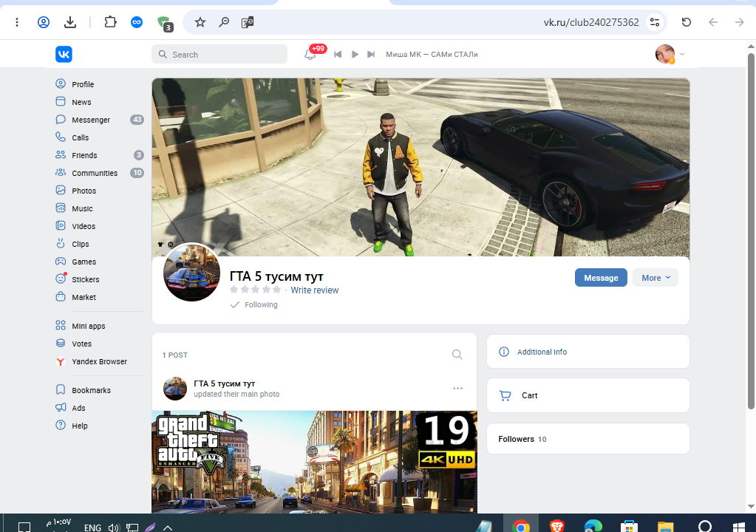The height and width of the screenshot is (532, 756).
Task: Switch the ENG input language
Action: click(92, 528)
